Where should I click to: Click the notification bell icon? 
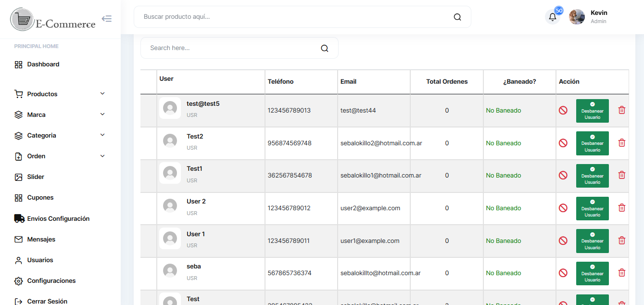click(552, 17)
